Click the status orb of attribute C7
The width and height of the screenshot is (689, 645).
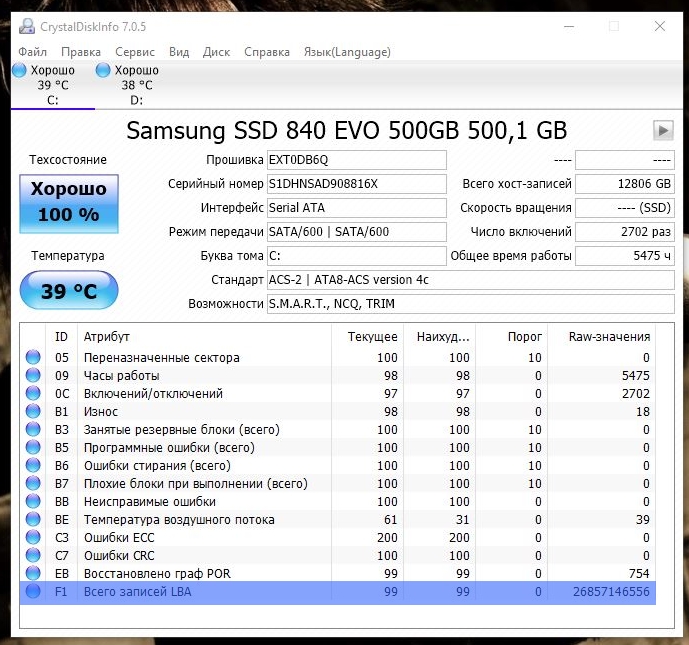tap(33, 555)
